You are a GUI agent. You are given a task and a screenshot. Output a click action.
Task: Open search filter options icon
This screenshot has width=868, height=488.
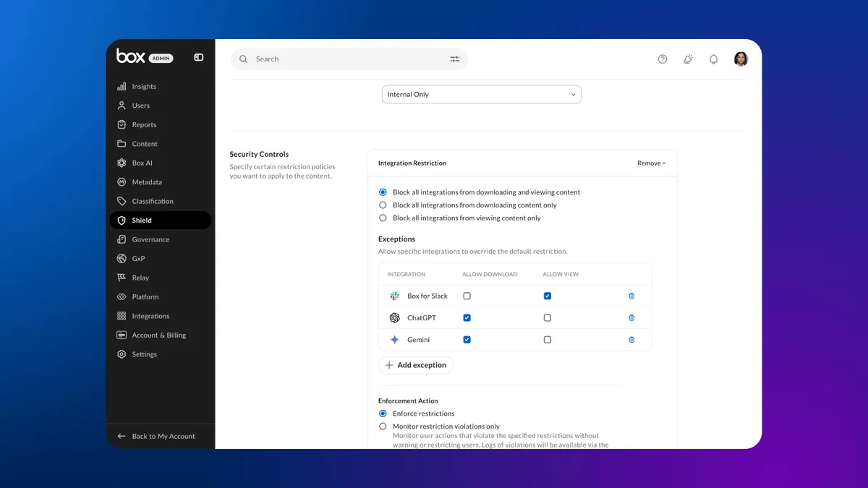[x=455, y=59]
